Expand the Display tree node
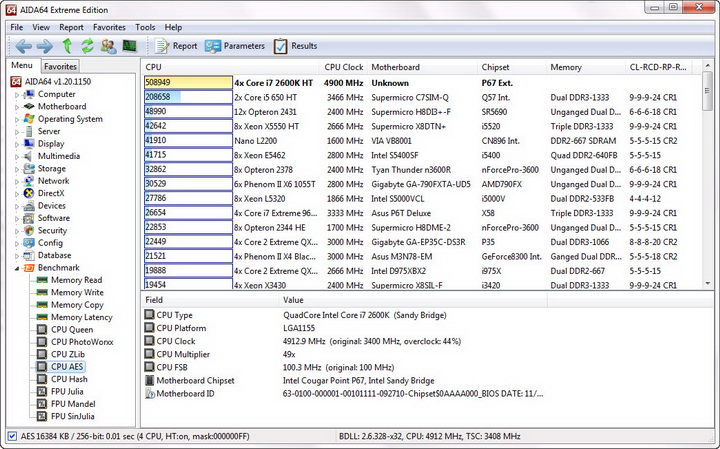 tap(17, 145)
